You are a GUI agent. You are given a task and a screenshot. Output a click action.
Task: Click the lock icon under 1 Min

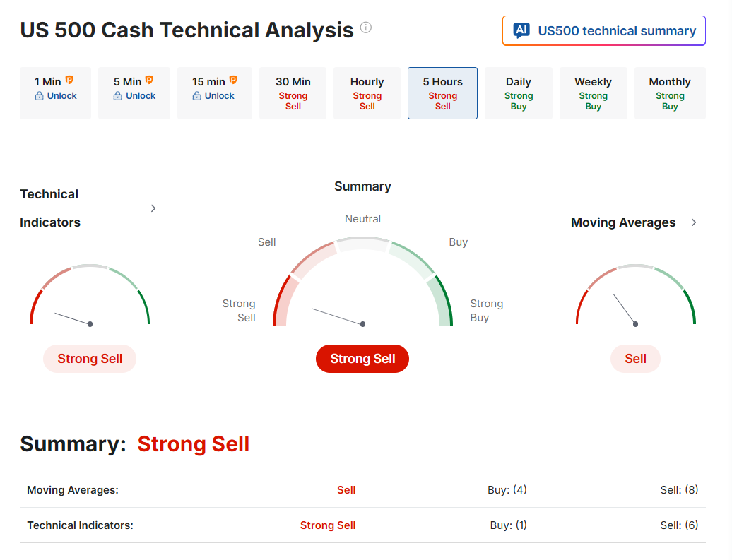point(40,95)
